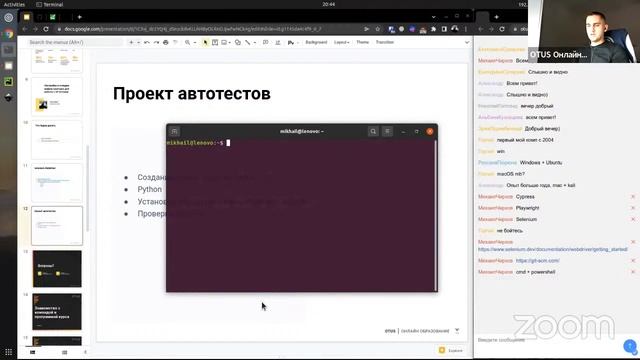Open the selenium.dev documentation link in chat

click(x=553, y=249)
